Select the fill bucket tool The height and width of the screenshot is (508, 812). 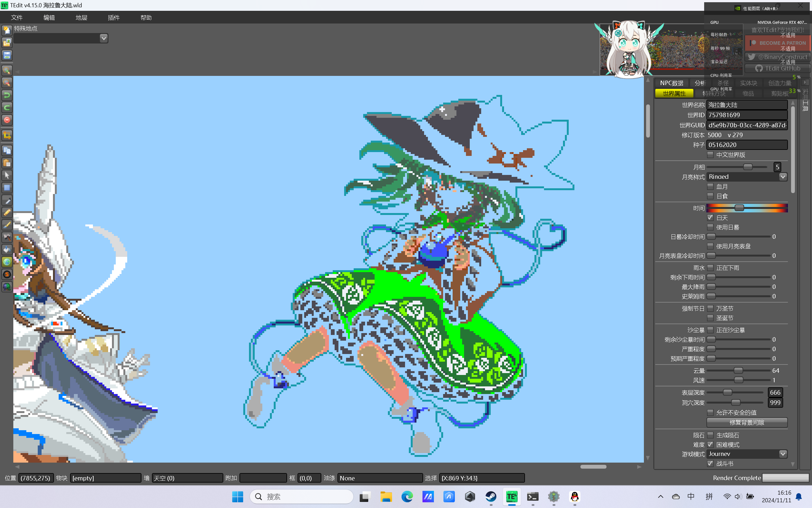(7, 250)
